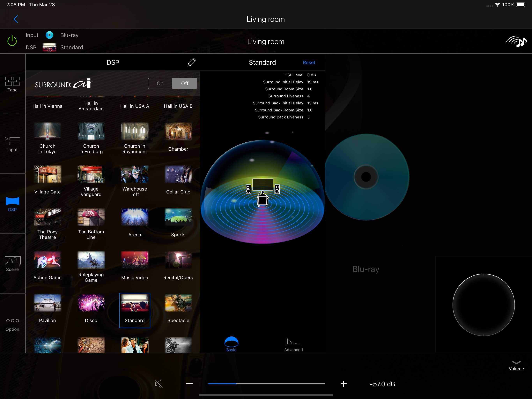Viewport: 532px width, 399px height.
Task: Select Hall in USA A program
Action: (135, 106)
